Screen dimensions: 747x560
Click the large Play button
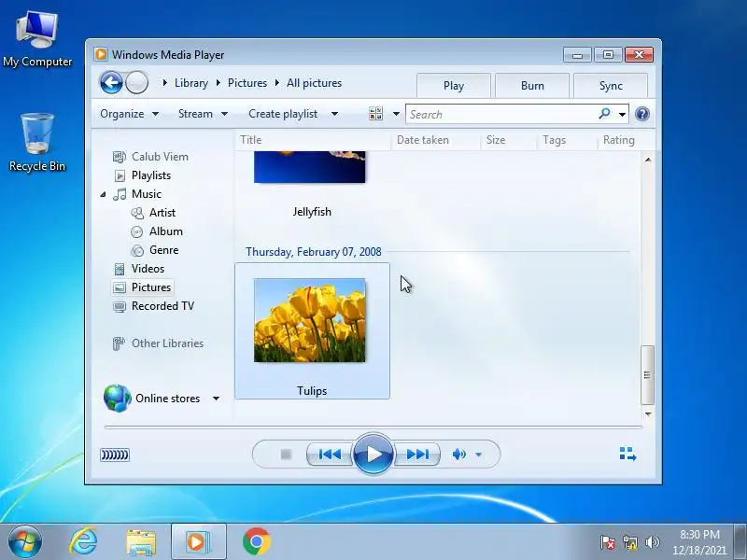373,455
